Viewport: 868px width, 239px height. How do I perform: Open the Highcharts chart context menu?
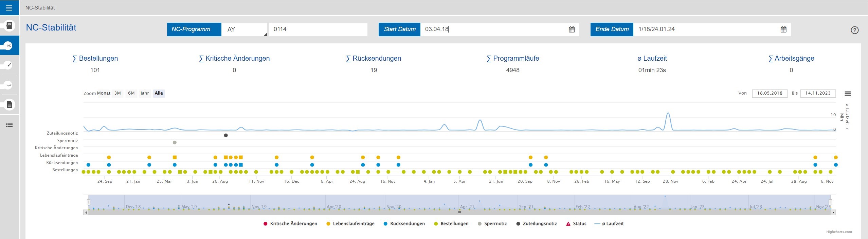click(848, 94)
